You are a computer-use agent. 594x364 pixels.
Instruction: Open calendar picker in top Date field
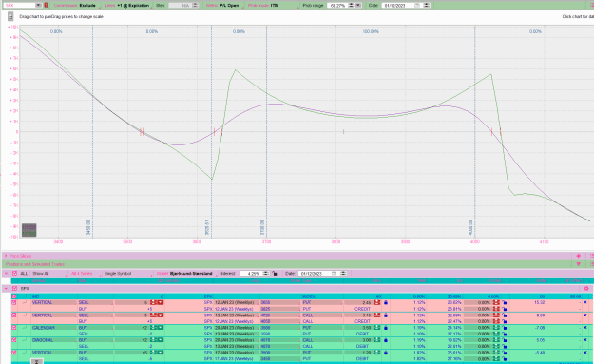pos(417,6)
